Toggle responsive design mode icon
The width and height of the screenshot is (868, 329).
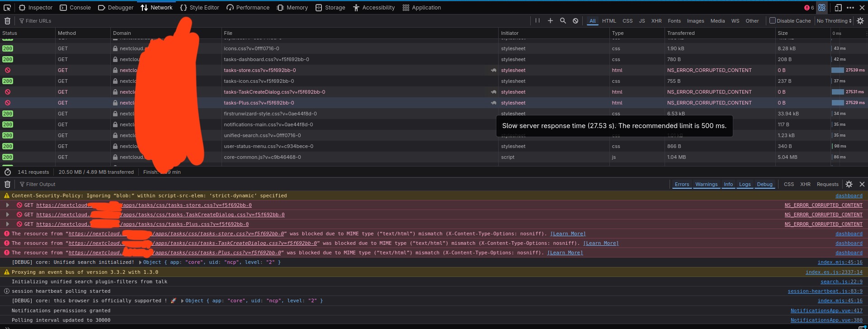coord(838,8)
